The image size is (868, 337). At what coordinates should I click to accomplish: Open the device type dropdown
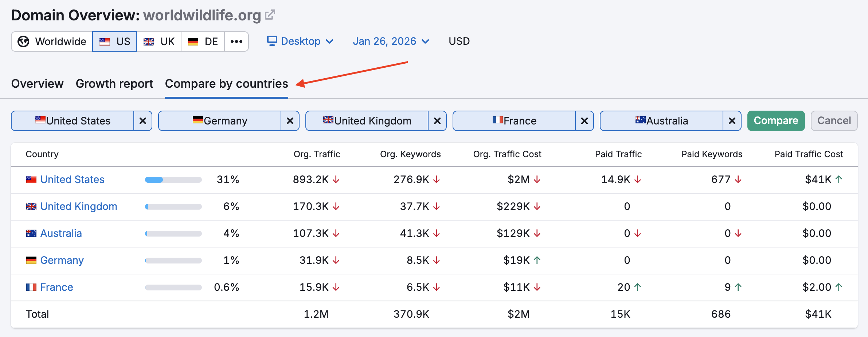click(330, 41)
